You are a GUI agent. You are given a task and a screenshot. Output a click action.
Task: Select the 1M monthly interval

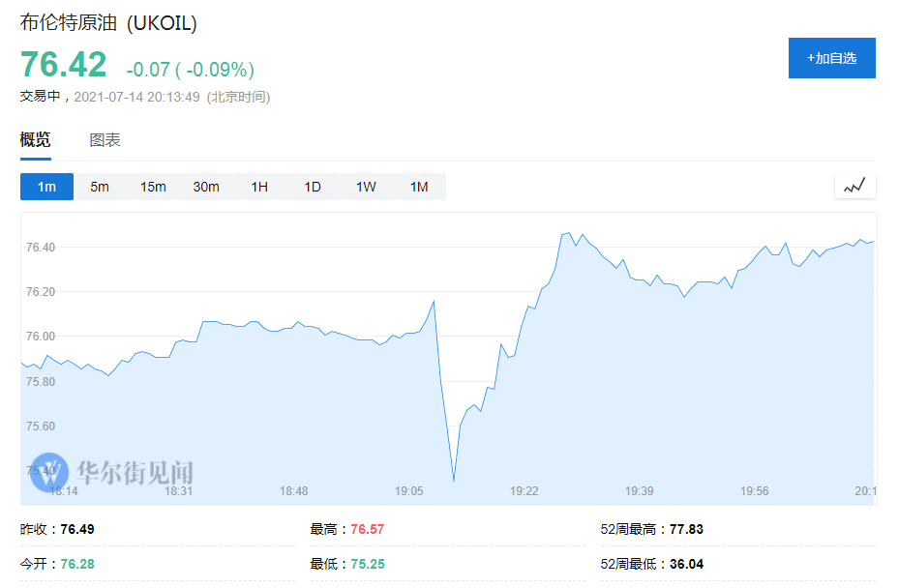(x=419, y=187)
